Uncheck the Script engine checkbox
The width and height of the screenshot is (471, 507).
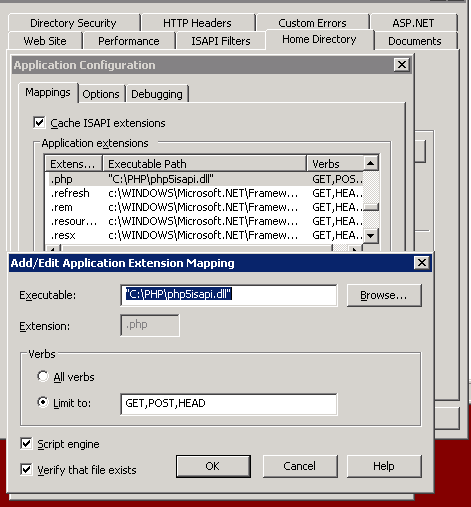point(26,444)
